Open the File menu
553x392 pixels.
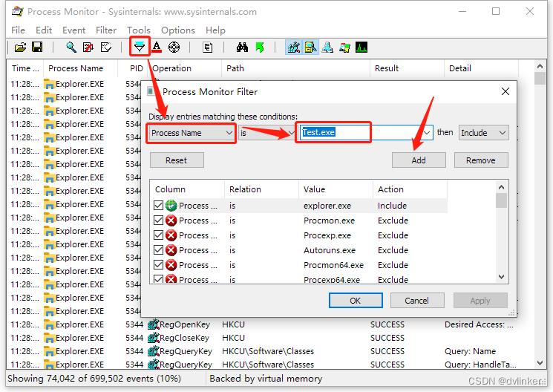(x=18, y=30)
